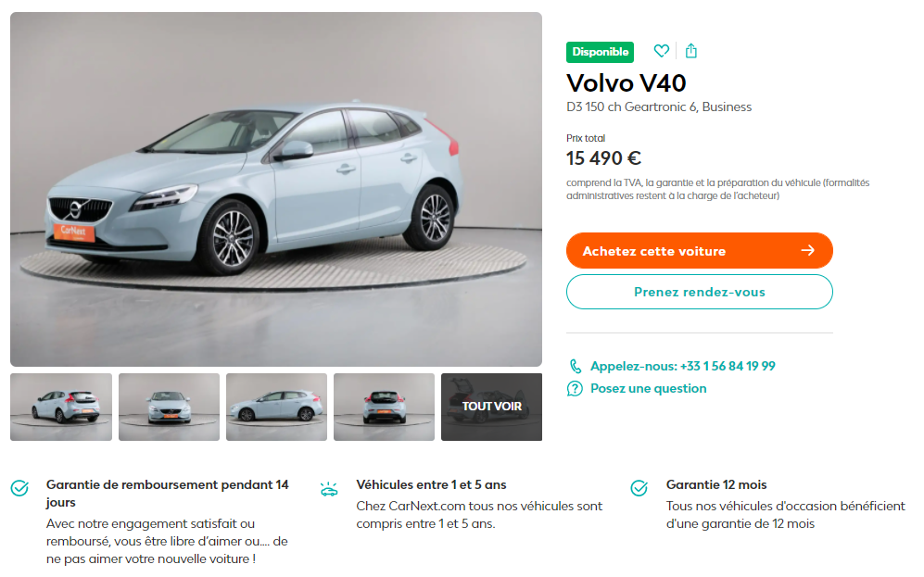The height and width of the screenshot is (577, 924).
Task: Select the front view thumbnail
Action: (x=169, y=407)
